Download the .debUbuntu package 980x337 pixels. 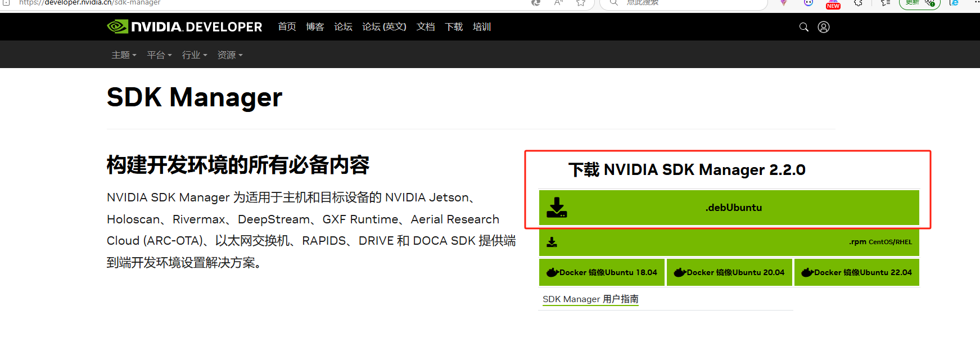click(x=729, y=208)
